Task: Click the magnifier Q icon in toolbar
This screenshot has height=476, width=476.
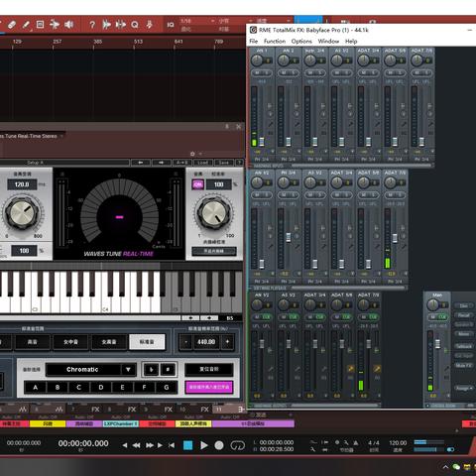Action: point(135,25)
